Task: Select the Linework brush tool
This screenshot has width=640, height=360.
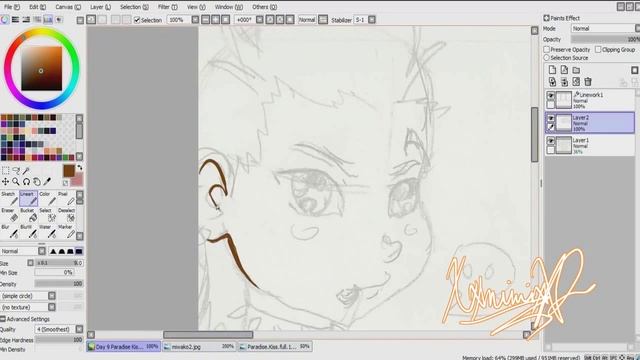Action: (x=28, y=198)
